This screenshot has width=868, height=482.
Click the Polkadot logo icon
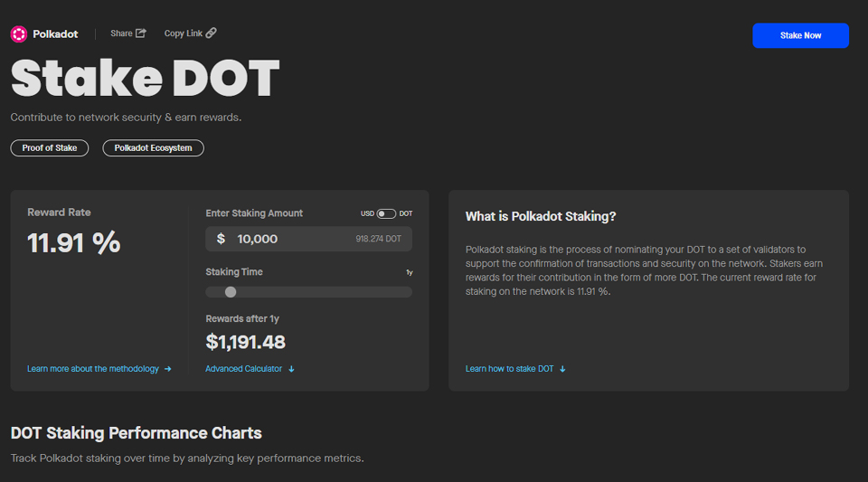click(19, 34)
